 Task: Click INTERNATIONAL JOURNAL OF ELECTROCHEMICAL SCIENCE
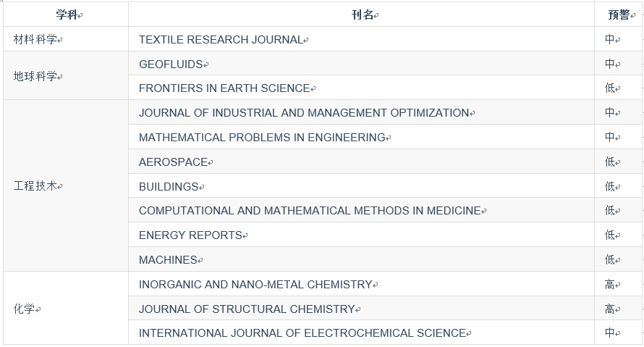pyautogui.click(x=302, y=333)
